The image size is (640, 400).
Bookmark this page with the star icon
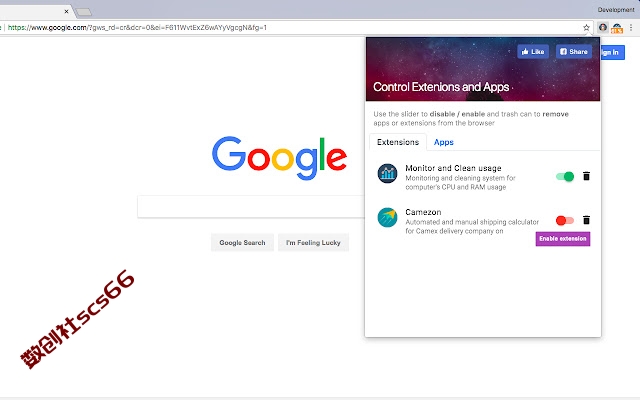pyautogui.click(x=587, y=28)
